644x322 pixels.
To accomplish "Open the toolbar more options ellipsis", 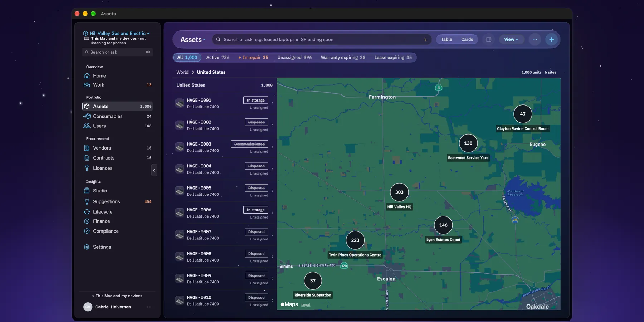I will 535,39.
